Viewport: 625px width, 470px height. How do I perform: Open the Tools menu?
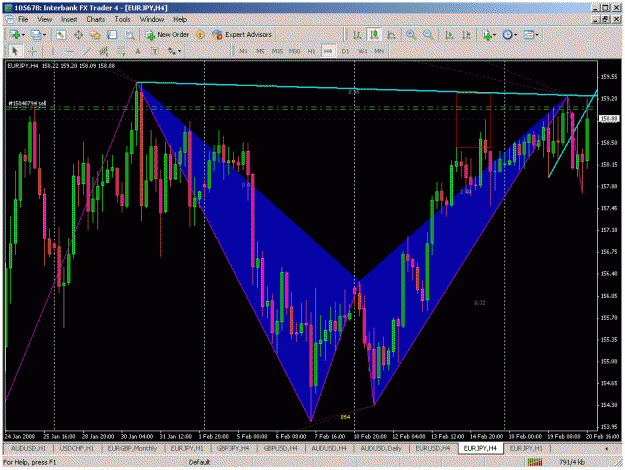pos(122,20)
